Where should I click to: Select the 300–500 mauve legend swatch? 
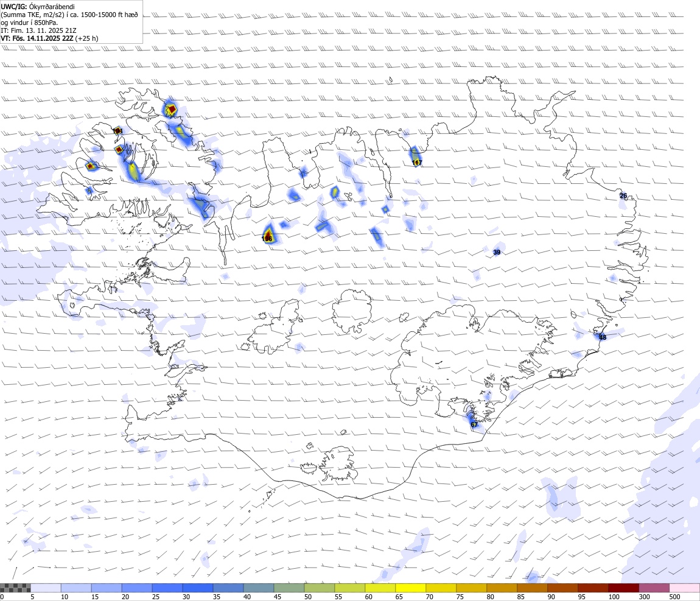tap(654, 588)
